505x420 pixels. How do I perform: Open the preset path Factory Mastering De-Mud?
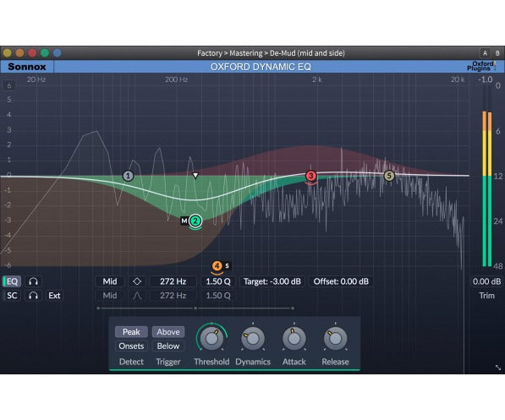coord(271,53)
